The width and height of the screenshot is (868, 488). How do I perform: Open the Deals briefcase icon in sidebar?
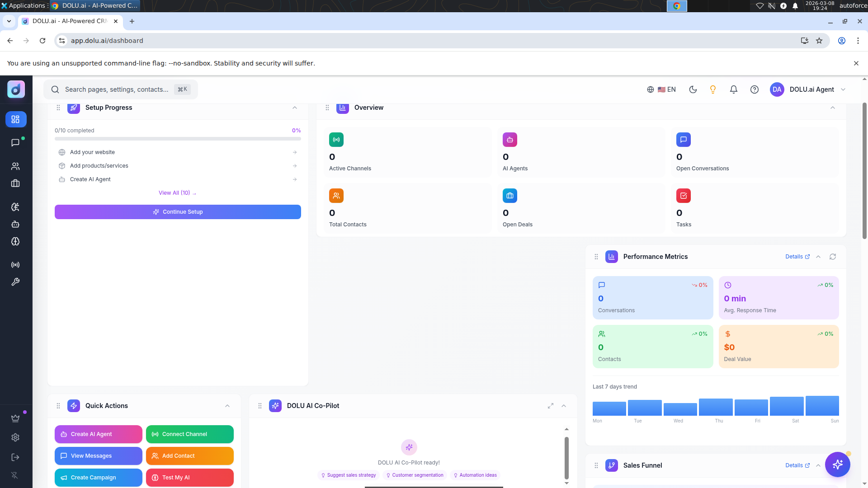coord(16,183)
